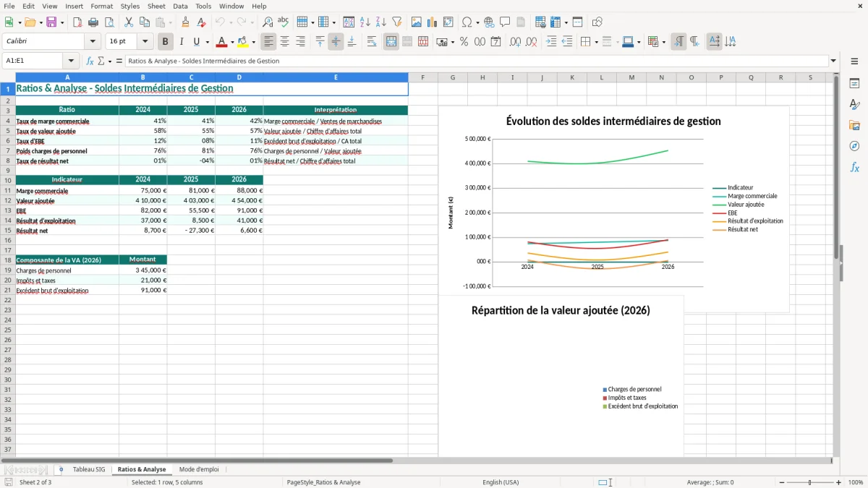Open the Font Size dropdown
The image size is (868, 488).
click(145, 42)
